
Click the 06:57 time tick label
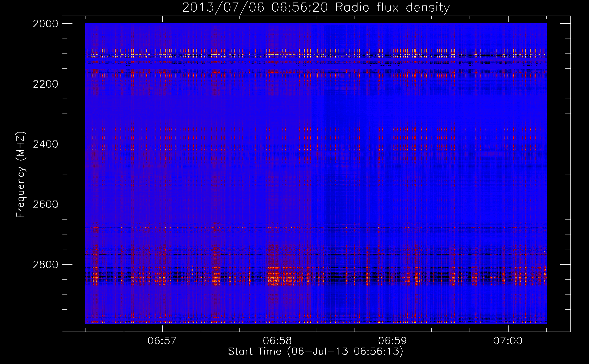point(162,341)
